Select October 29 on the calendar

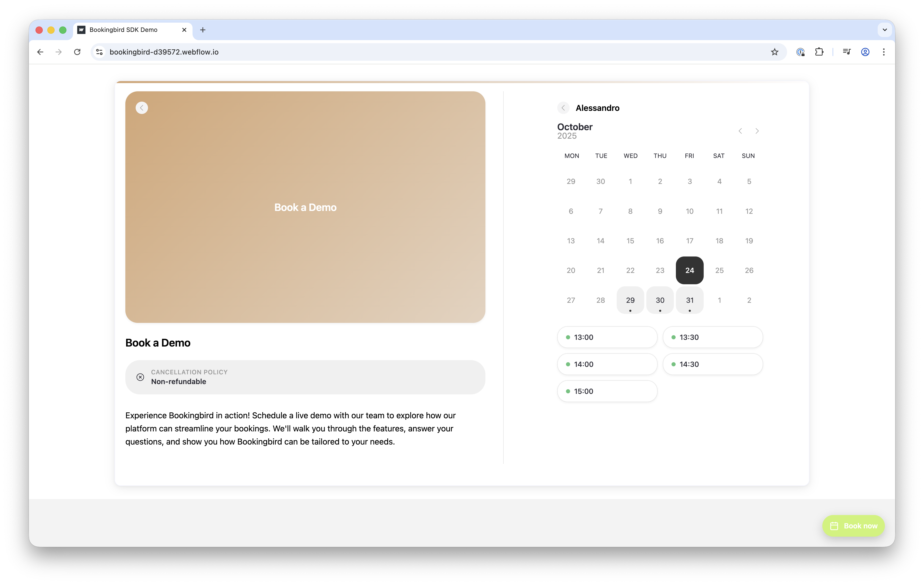630,300
